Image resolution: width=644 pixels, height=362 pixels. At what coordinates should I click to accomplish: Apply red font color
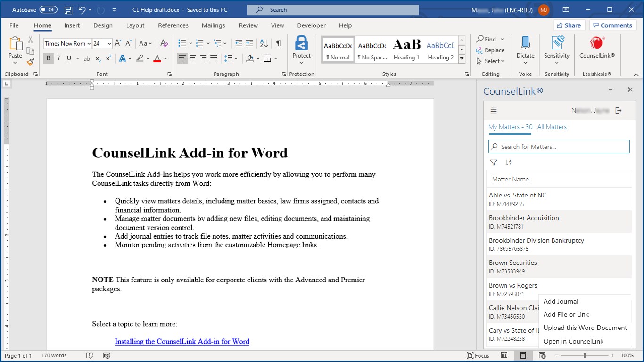(x=157, y=58)
